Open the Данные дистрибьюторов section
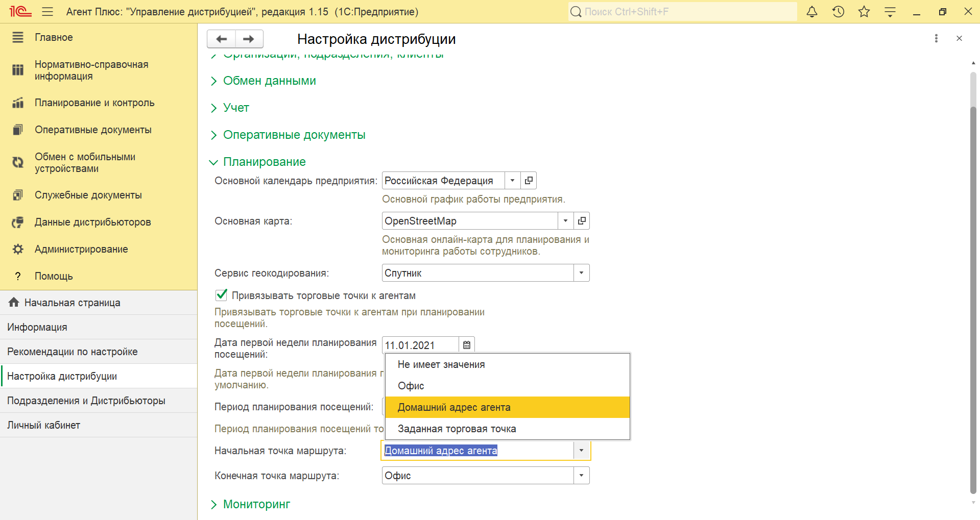The height and width of the screenshot is (520, 980). click(99, 222)
